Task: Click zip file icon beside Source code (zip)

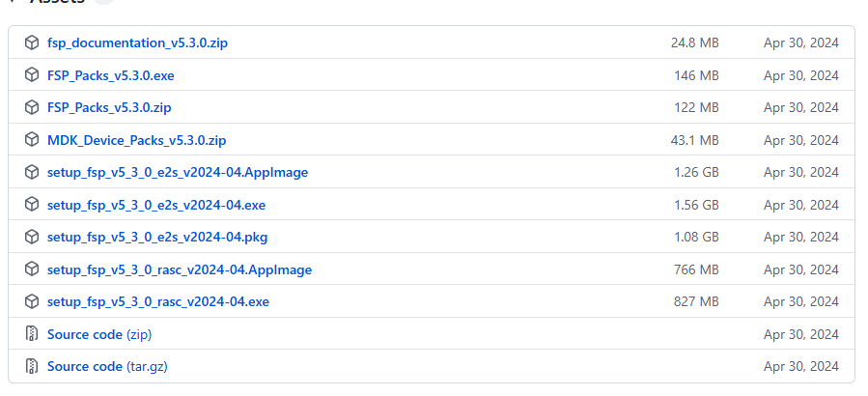Action: pos(32,334)
